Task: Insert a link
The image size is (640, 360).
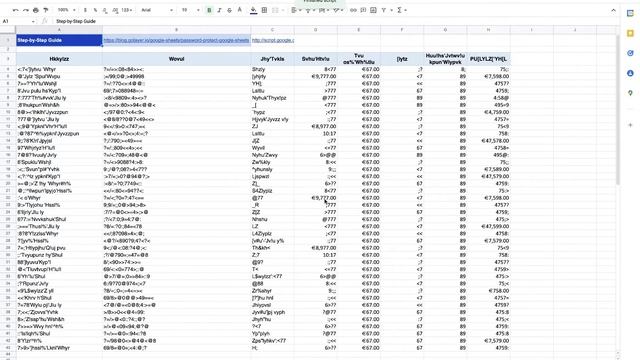Action: tap(353, 10)
